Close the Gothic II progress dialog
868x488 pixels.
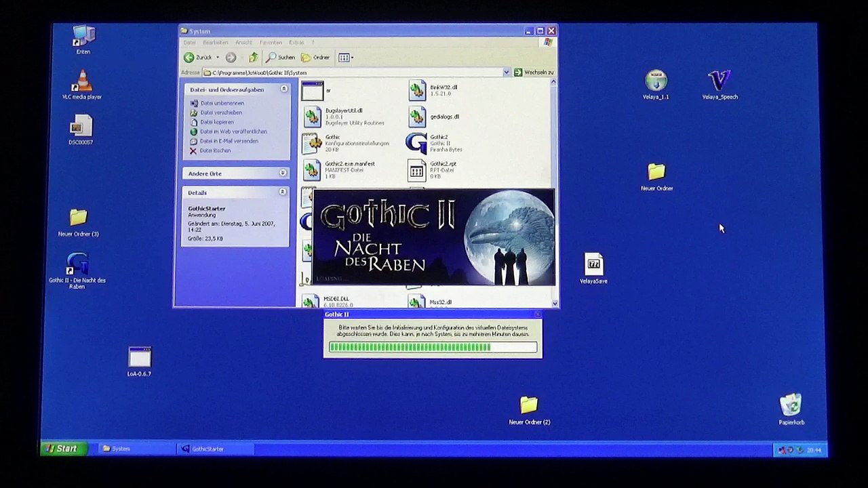coord(538,314)
